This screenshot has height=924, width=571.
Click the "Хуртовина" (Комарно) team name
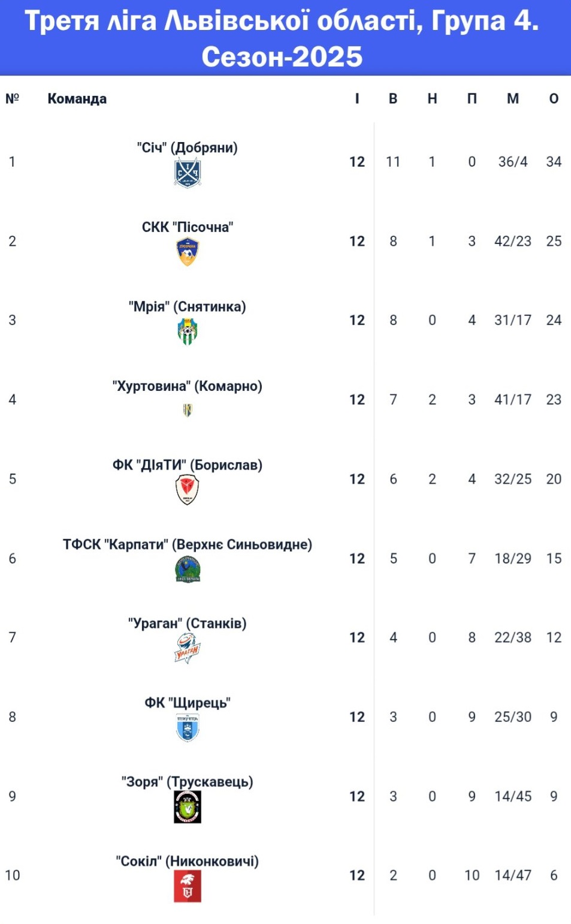tap(188, 386)
